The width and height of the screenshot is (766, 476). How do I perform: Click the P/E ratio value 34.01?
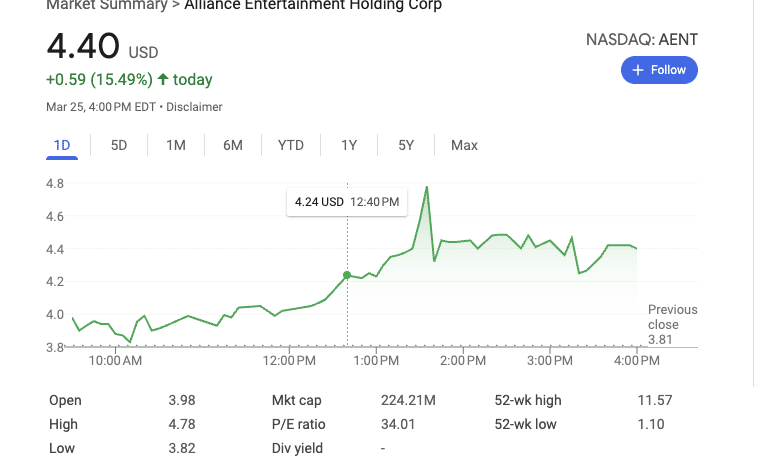click(x=398, y=424)
